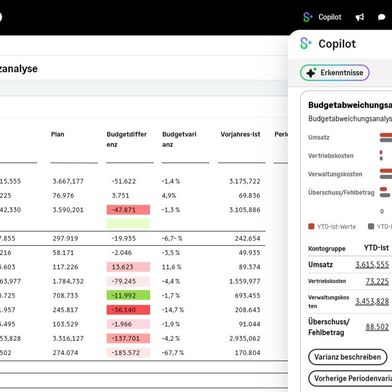The image size is (392, 392).
Task: Click the YTD-Ist column header in Copilot
Action: [x=376, y=248]
